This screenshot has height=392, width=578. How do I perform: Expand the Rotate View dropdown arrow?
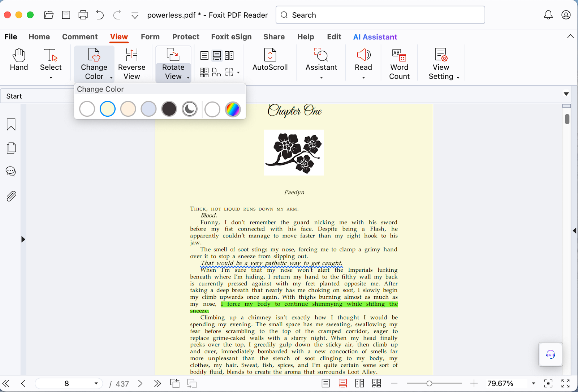coord(188,77)
